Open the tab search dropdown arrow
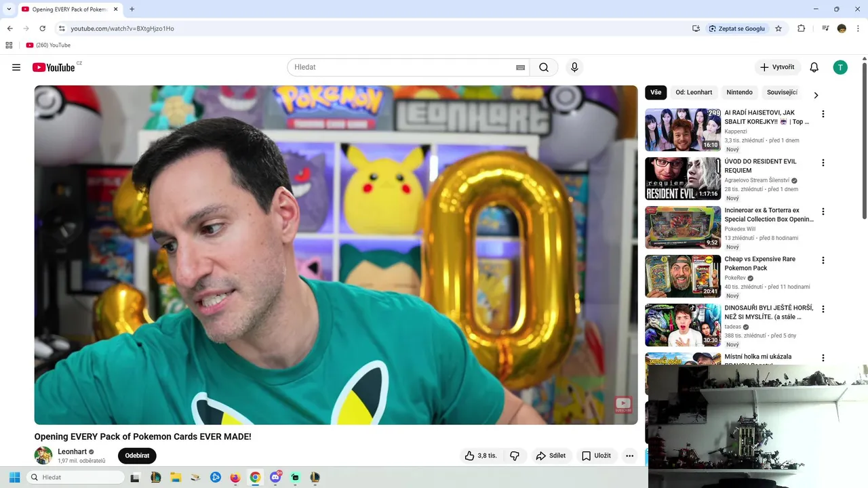 (x=9, y=9)
